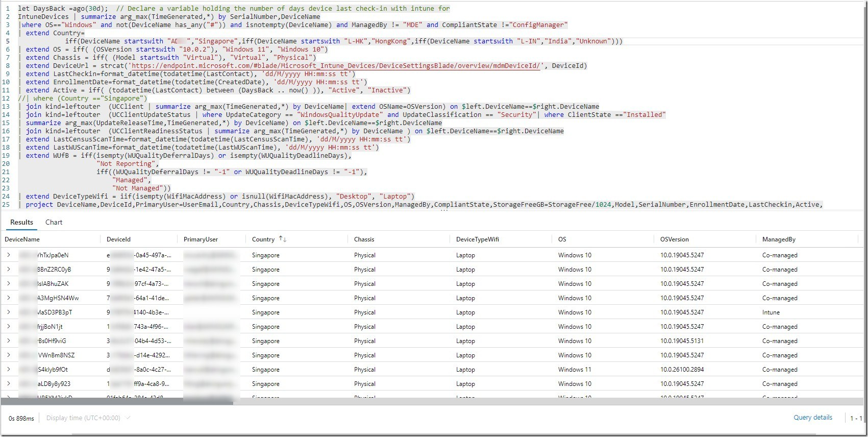Click the editor resize handle dots below line 25
The height and width of the screenshot is (437, 868).
(x=444, y=210)
